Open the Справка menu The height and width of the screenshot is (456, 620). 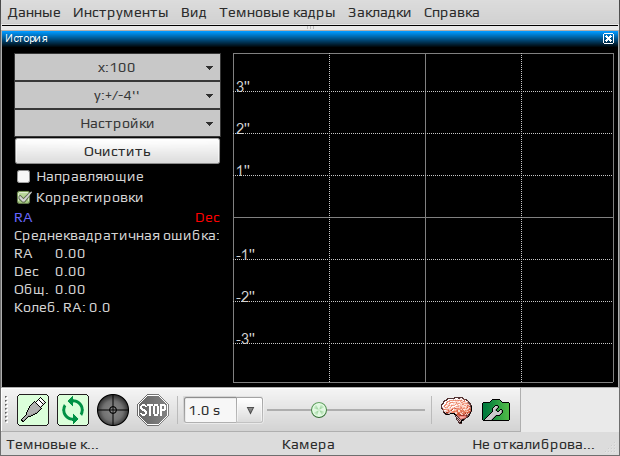click(452, 13)
